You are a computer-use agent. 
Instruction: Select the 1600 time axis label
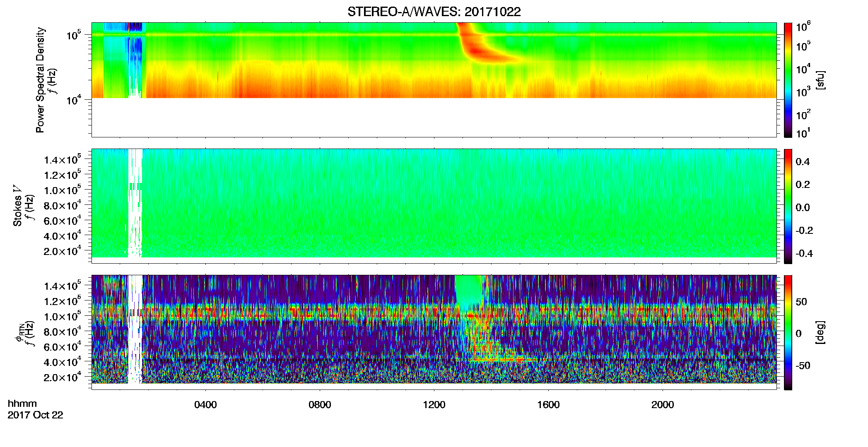(x=548, y=405)
